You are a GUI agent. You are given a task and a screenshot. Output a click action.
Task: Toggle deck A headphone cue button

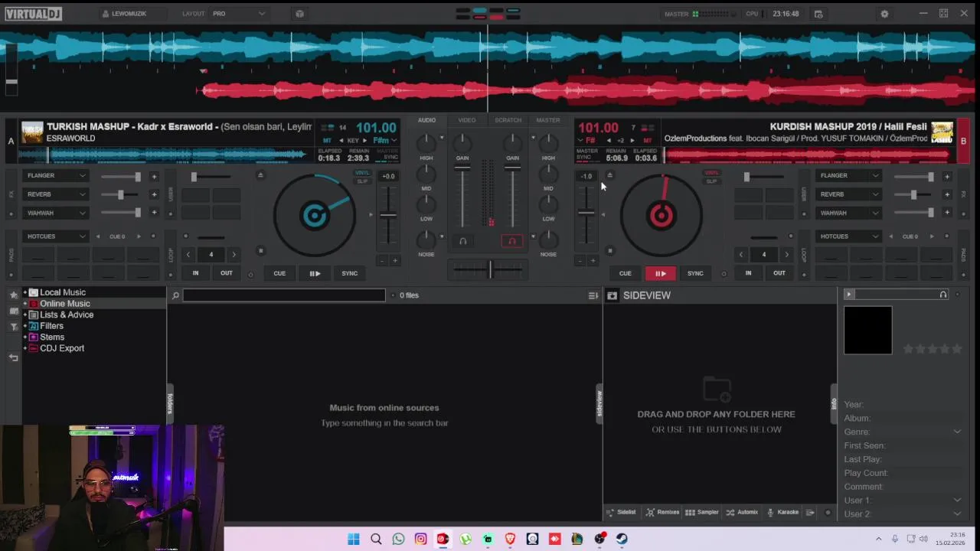point(462,241)
